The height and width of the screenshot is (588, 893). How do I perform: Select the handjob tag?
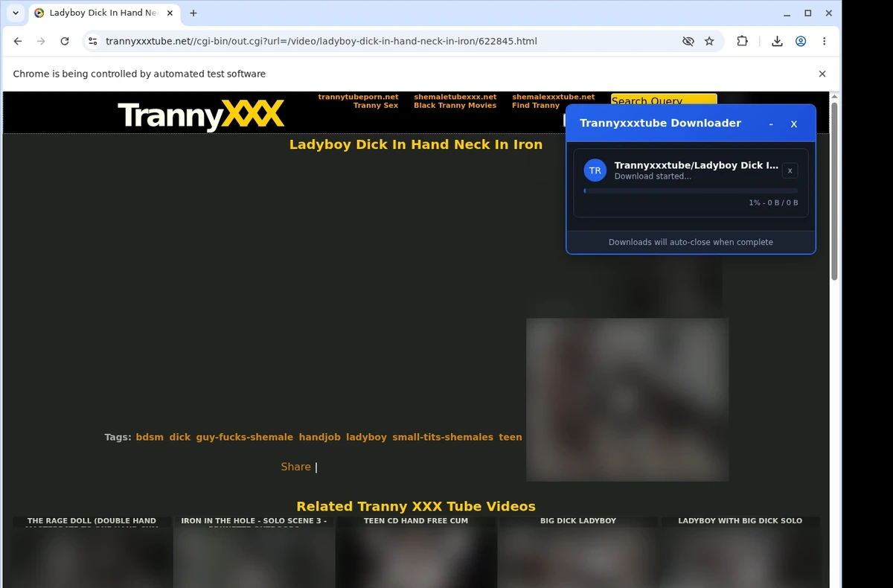[319, 437]
